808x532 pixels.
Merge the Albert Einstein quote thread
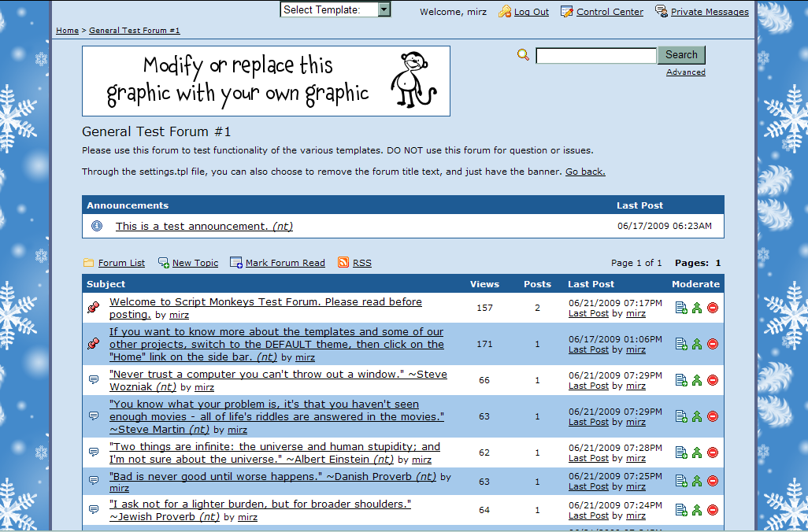coord(697,453)
